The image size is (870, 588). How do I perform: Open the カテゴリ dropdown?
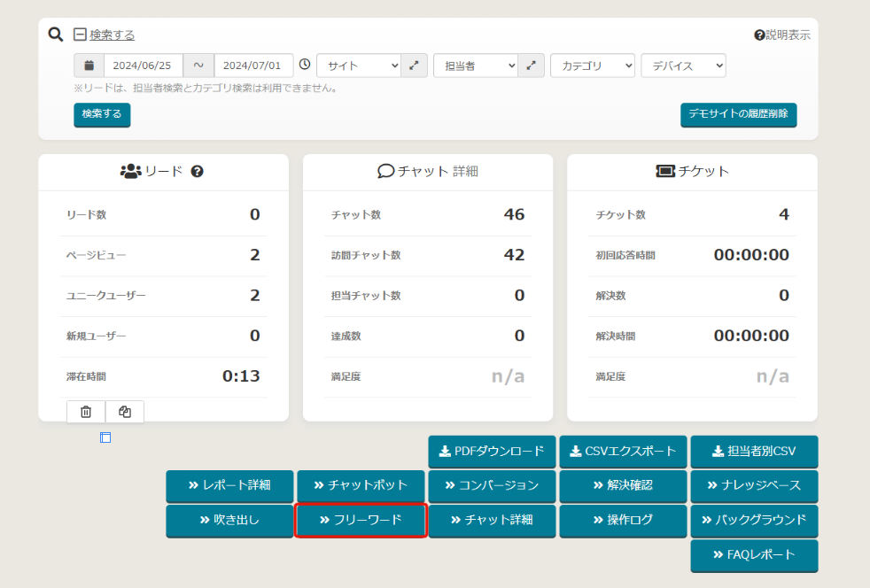pyautogui.click(x=593, y=66)
